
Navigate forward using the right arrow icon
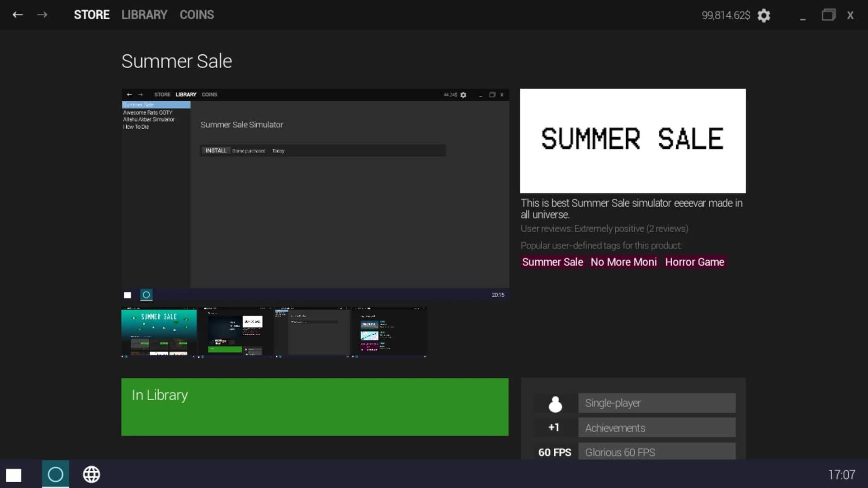click(x=42, y=14)
